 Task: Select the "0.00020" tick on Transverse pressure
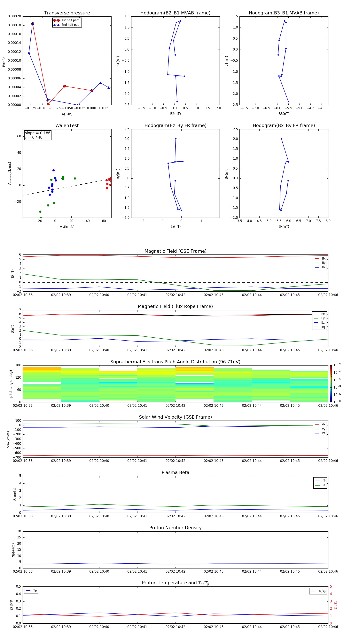(x=14, y=16)
